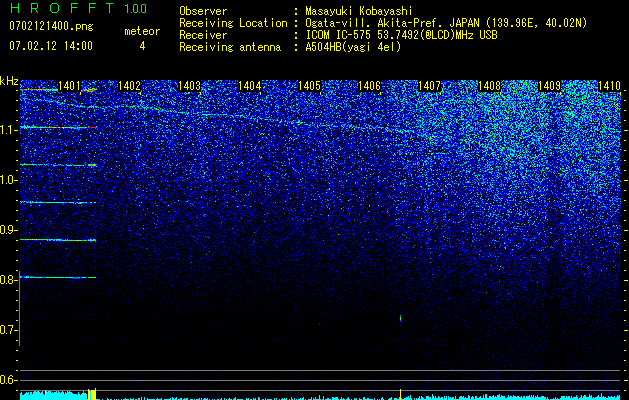Click the 0.7 kHz axis label
Viewport: 629px width, 400px height.
coord(9,330)
